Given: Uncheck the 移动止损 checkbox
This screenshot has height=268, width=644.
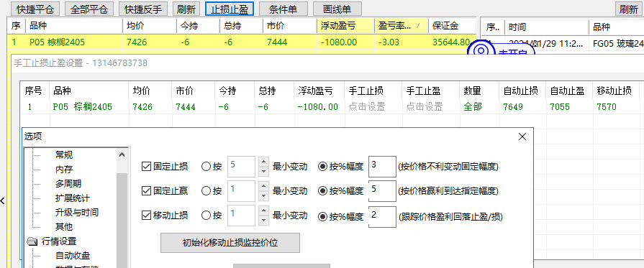Looking at the screenshot, I should pyautogui.click(x=146, y=216).
